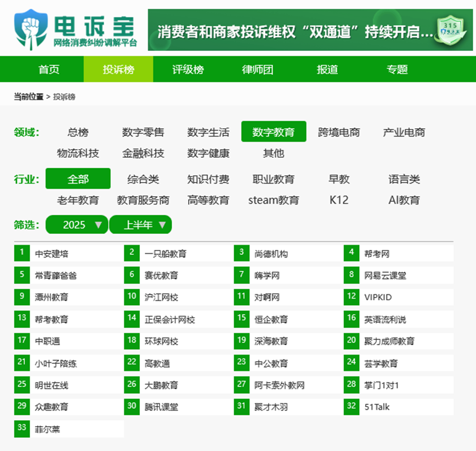
Task: Open rank 13 帮考教育
Action: point(69,319)
